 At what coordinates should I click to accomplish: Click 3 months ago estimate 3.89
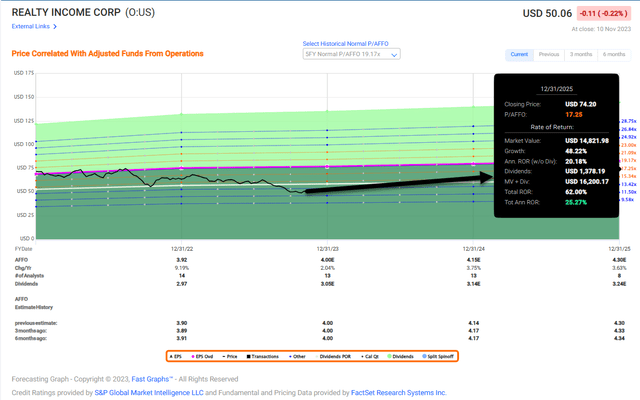pyautogui.click(x=182, y=331)
